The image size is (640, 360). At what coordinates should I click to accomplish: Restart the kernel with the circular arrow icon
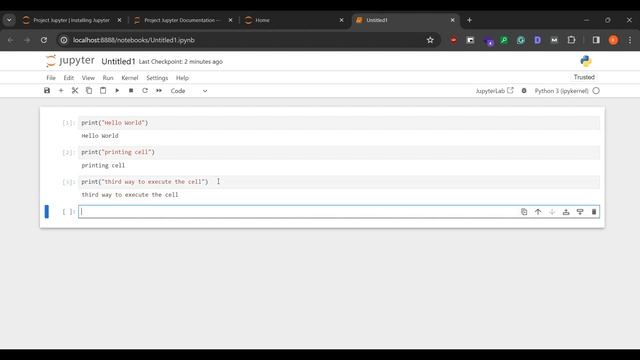pyautogui.click(x=145, y=91)
